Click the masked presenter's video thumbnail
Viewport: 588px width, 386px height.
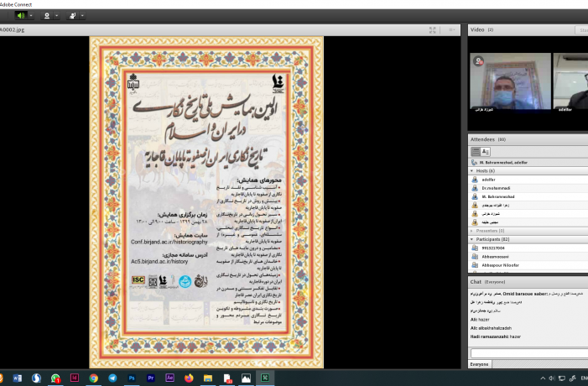pyautogui.click(x=510, y=82)
